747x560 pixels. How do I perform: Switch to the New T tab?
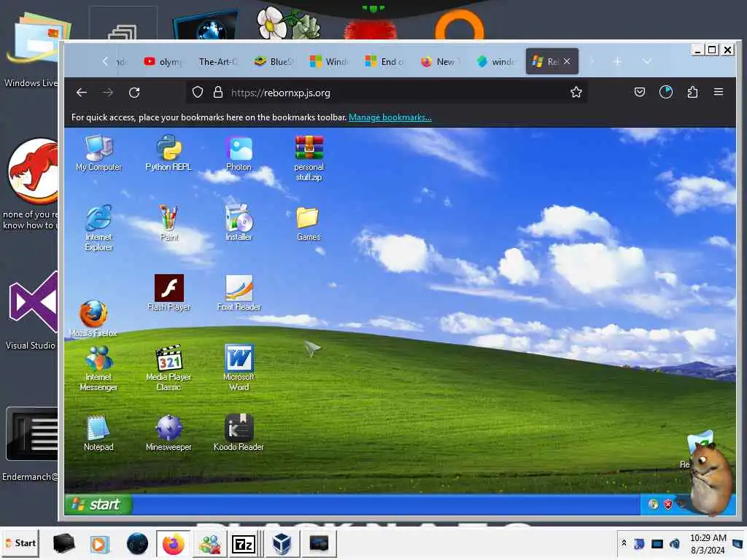440,61
